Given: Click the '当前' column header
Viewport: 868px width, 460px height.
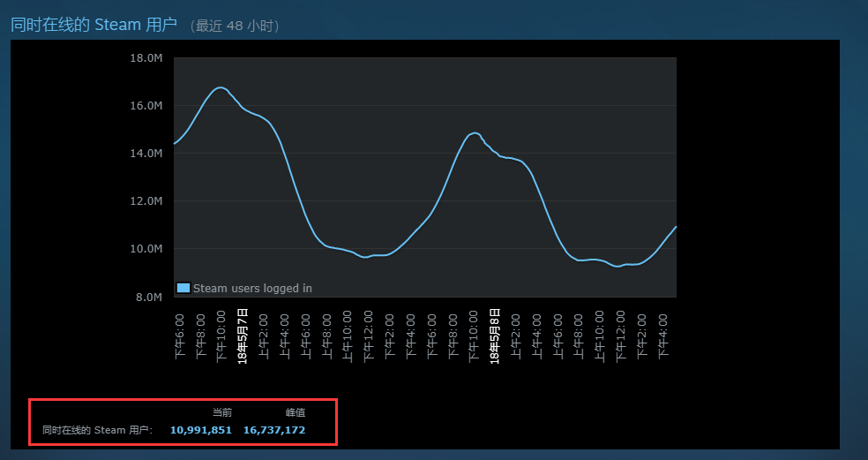Looking at the screenshot, I should 222,413.
